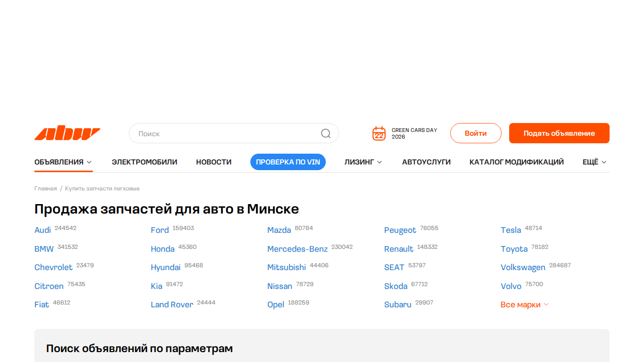The height and width of the screenshot is (362, 644).
Task: Click the Volkswagen count 284687
Action: [x=560, y=265]
